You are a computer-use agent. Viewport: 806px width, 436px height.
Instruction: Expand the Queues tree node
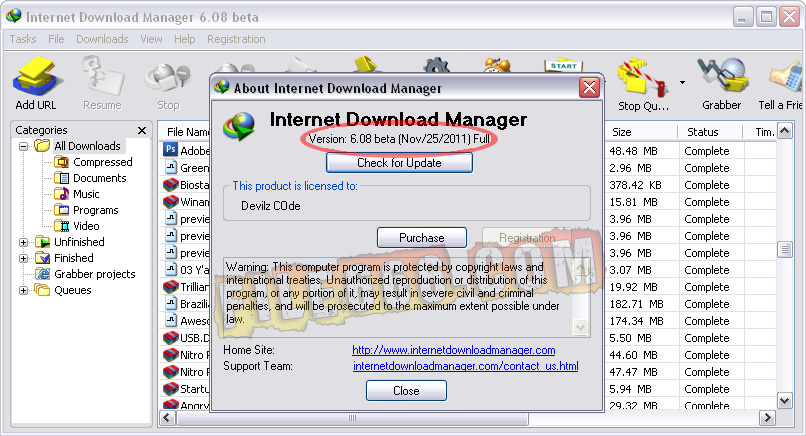[23, 290]
